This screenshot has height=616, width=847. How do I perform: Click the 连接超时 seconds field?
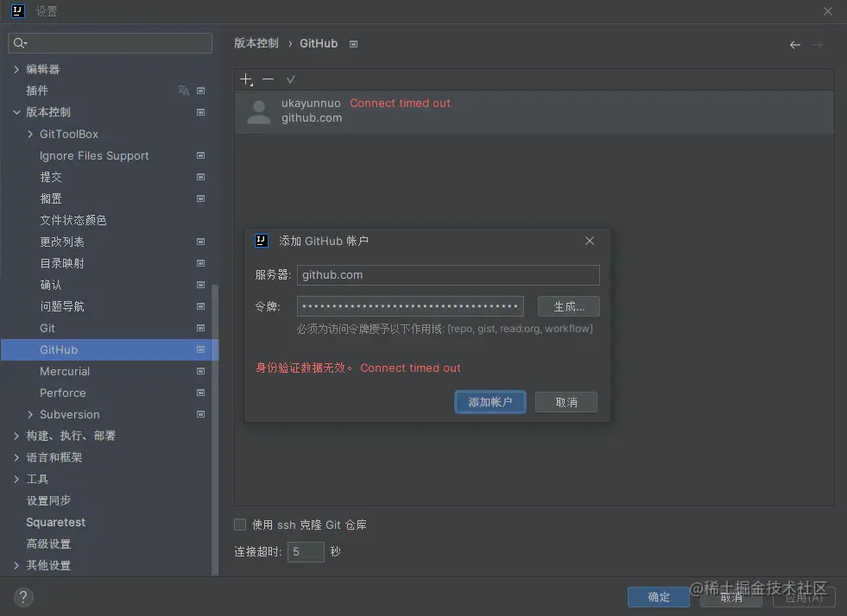tap(306, 552)
